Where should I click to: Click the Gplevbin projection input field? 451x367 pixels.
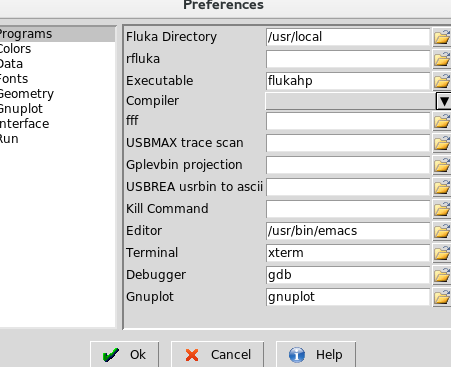pyautogui.click(x=348, y=165)
